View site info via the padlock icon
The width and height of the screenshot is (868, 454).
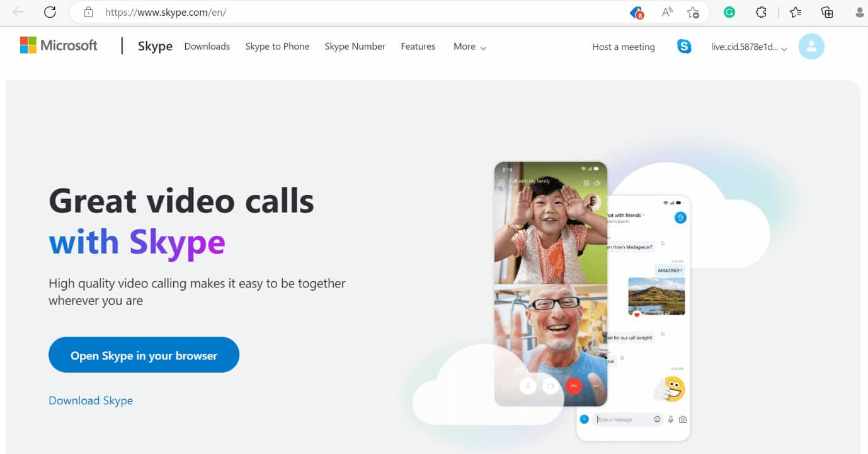(88, 12)
